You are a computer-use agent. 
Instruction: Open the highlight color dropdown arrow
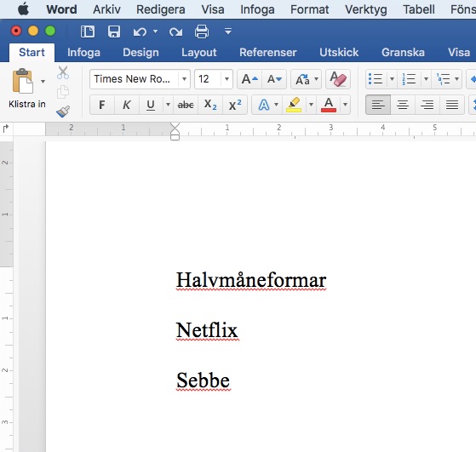[x=311, y=105]
